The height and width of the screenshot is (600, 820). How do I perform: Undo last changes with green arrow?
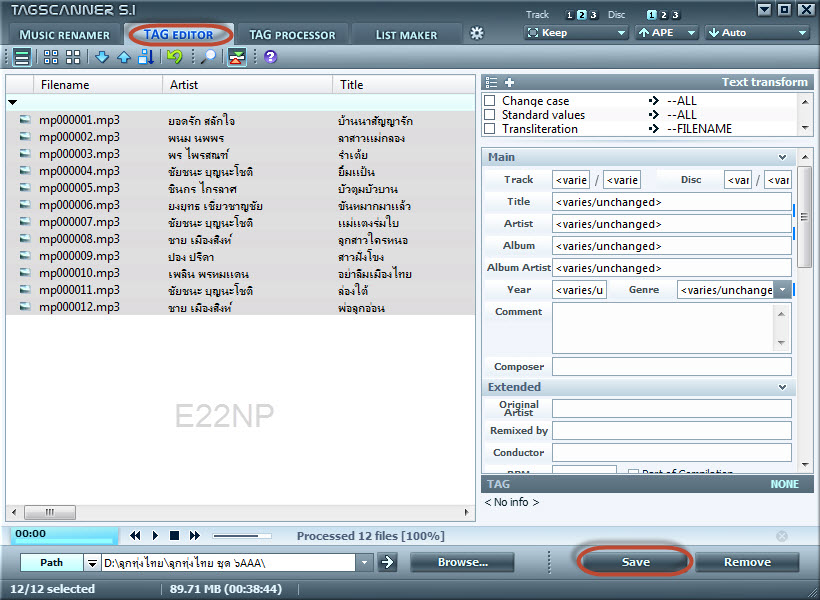pyautogui.click(x=175, y=56)
